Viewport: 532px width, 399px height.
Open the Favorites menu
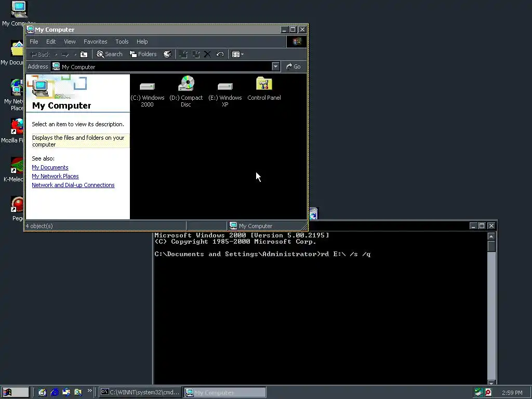coord(96,42)
